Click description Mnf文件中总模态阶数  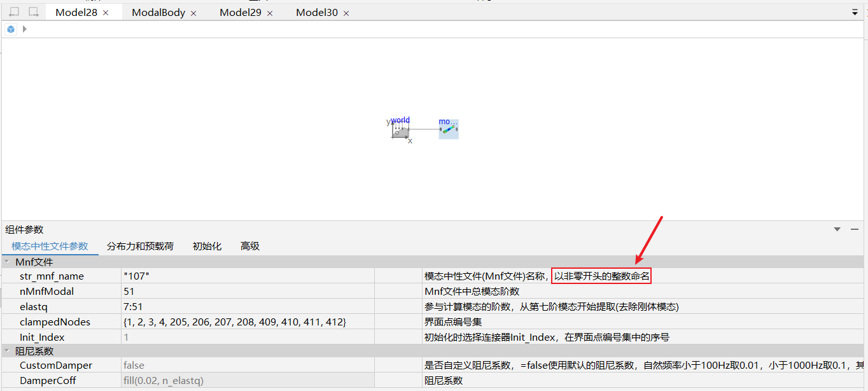pos(472,291)
